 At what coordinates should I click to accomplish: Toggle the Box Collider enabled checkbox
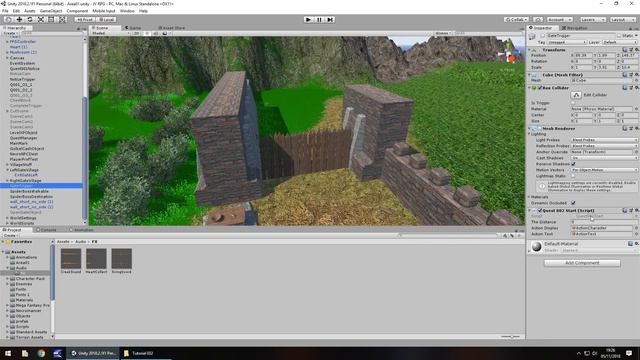540,88
